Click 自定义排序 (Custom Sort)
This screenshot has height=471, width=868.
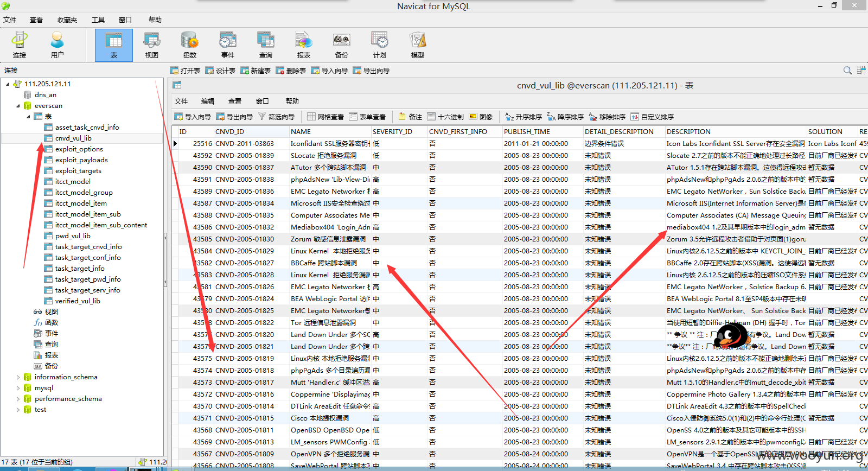652,117
